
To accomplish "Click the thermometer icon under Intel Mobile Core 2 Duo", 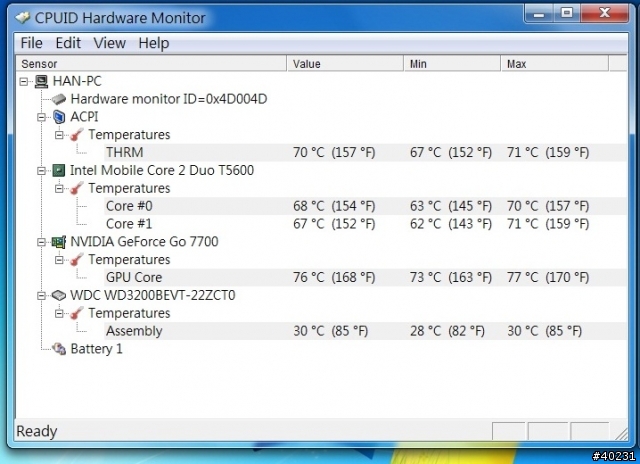I will pos(76,188).
